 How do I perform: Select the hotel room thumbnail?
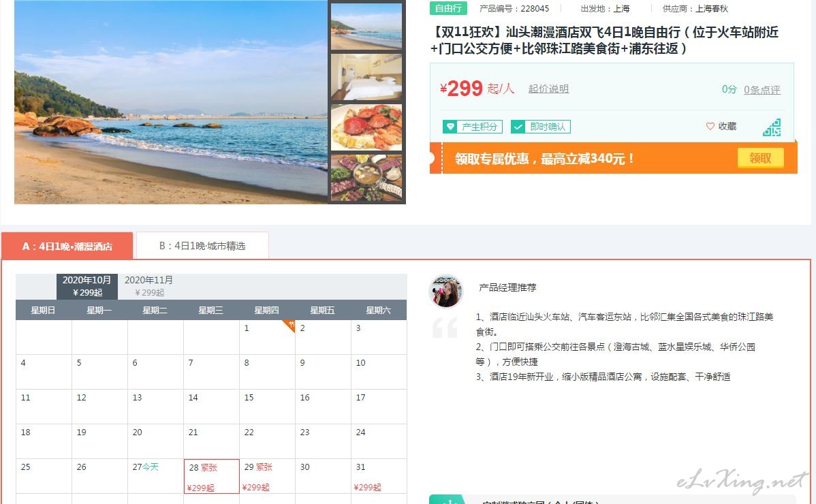click(x=366, y=77)
